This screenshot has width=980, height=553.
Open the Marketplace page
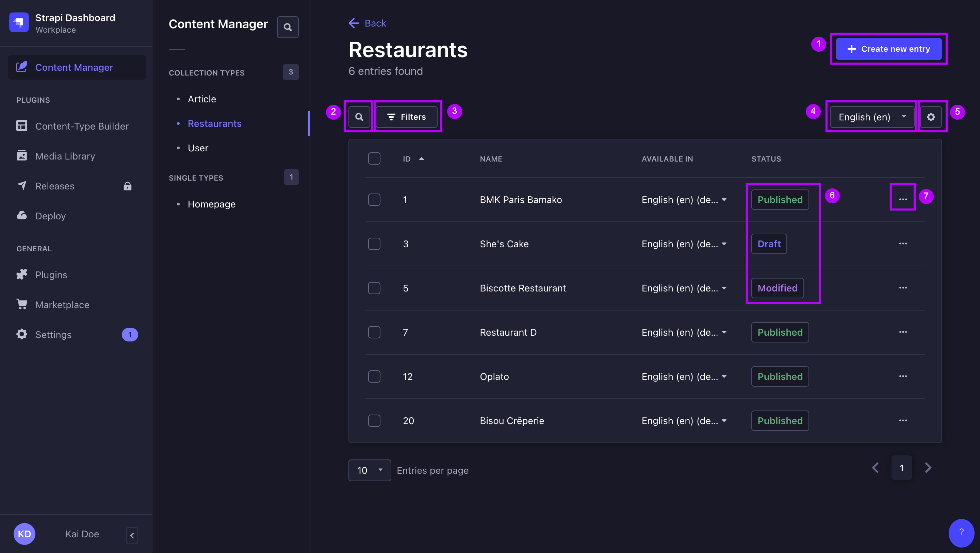tap(62, 305)
